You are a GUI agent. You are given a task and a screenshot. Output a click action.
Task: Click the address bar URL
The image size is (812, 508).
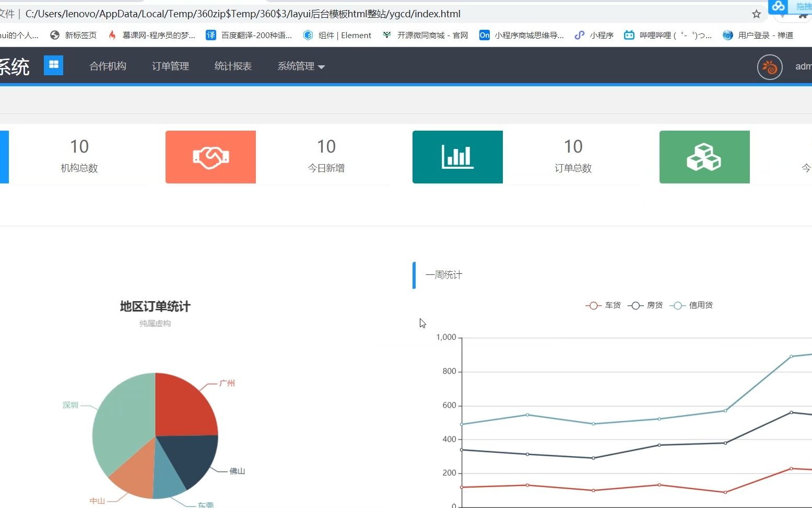(x=243, y=14)
